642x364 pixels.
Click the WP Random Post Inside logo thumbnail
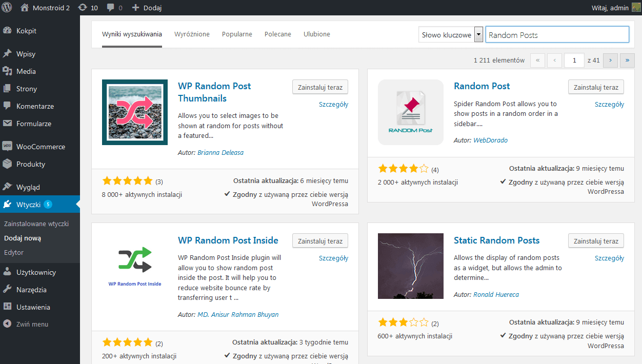[135, 266]
